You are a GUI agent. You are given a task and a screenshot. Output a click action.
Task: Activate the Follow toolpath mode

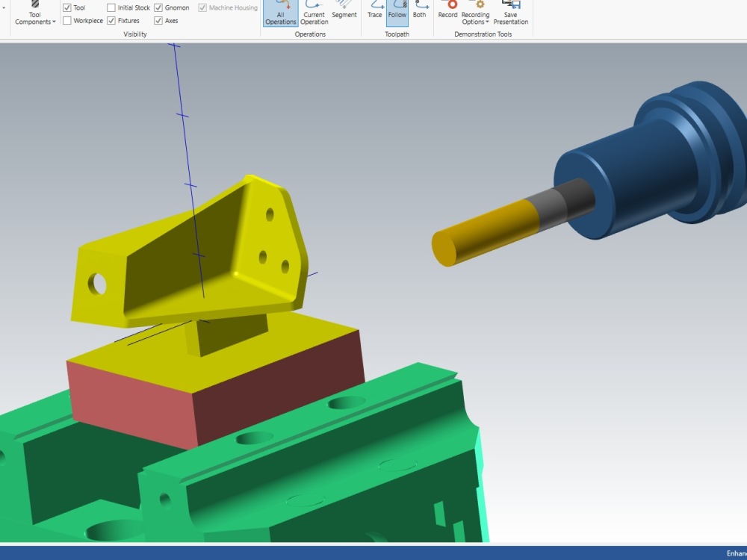(397, 11)
